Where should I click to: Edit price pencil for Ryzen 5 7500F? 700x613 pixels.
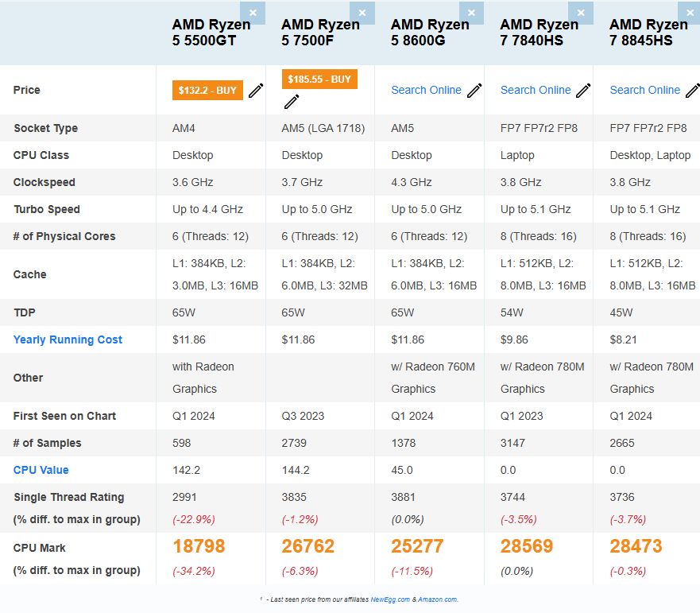point(292,102)
